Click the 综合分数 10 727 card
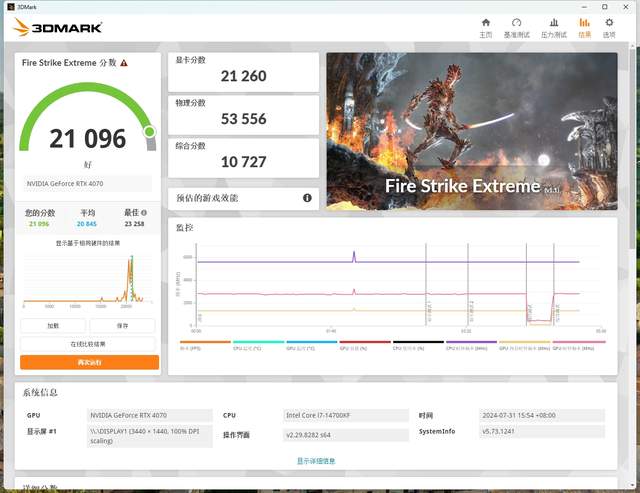The height and width of the screenshot is (493, 640). (x=243, y=158)
